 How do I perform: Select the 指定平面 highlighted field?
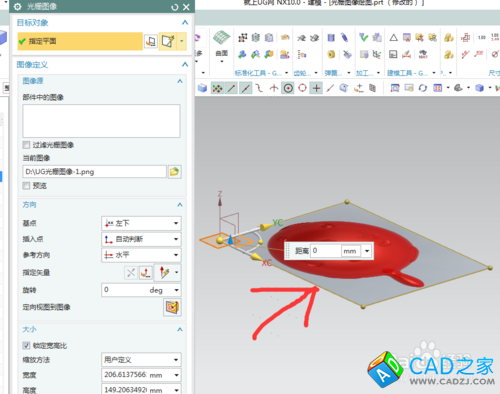(x=80, y=41)
